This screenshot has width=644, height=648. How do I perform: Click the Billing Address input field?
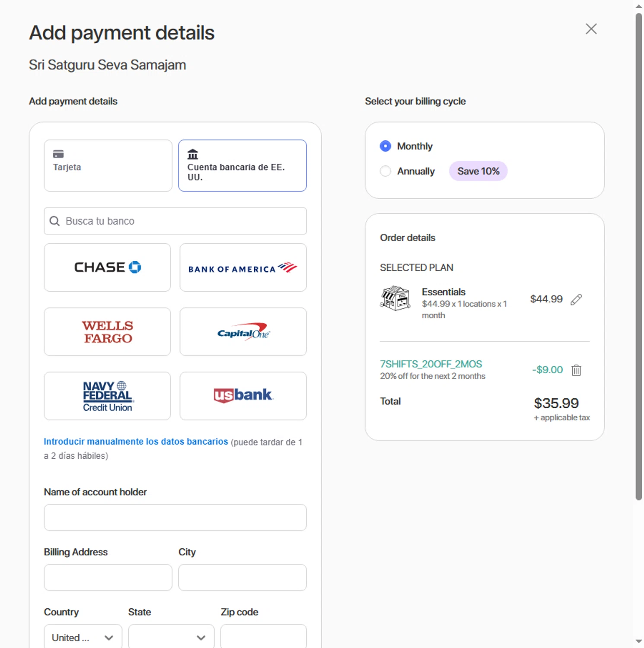click(108, 578)
